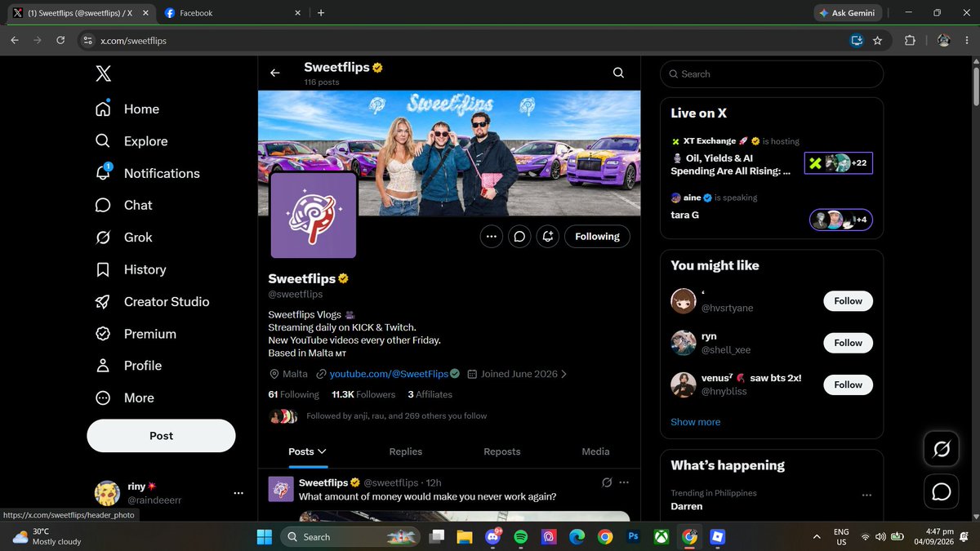Open the profile more options button
The height and width of the screenshot is (551, 980).
coord(491,237)
